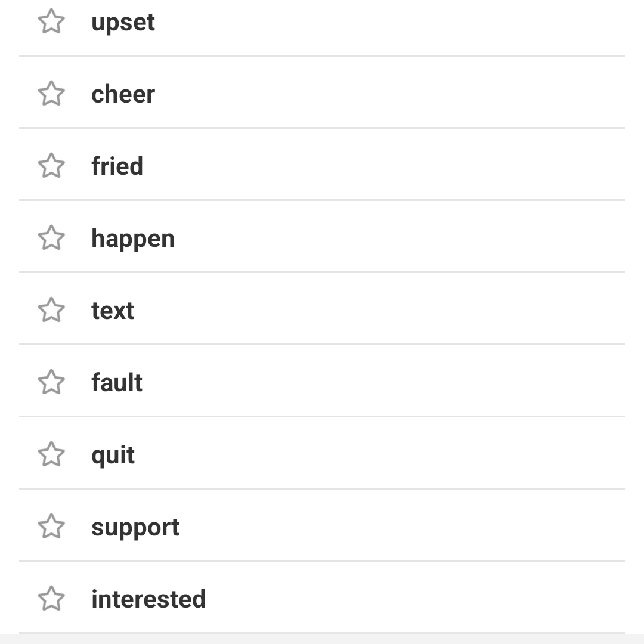Open the word upset
The image size is (644, 644).
[123, 23]
